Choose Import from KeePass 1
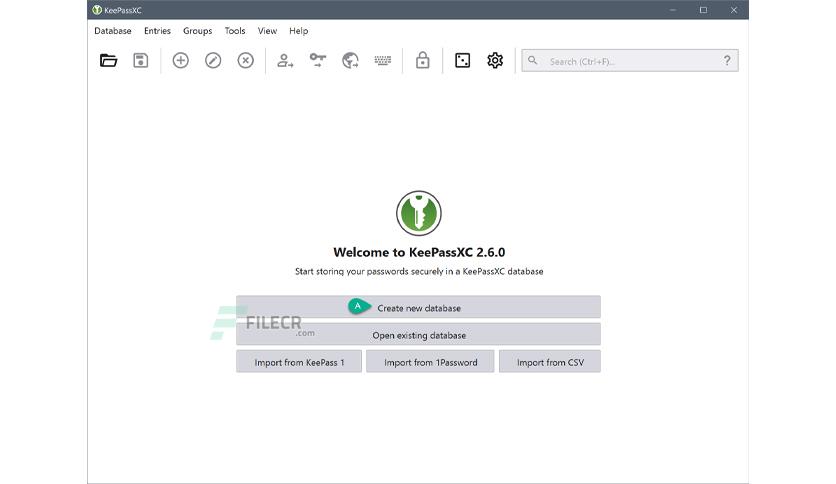The height and width of the screenshot is (484, 836). click(299, 361)
